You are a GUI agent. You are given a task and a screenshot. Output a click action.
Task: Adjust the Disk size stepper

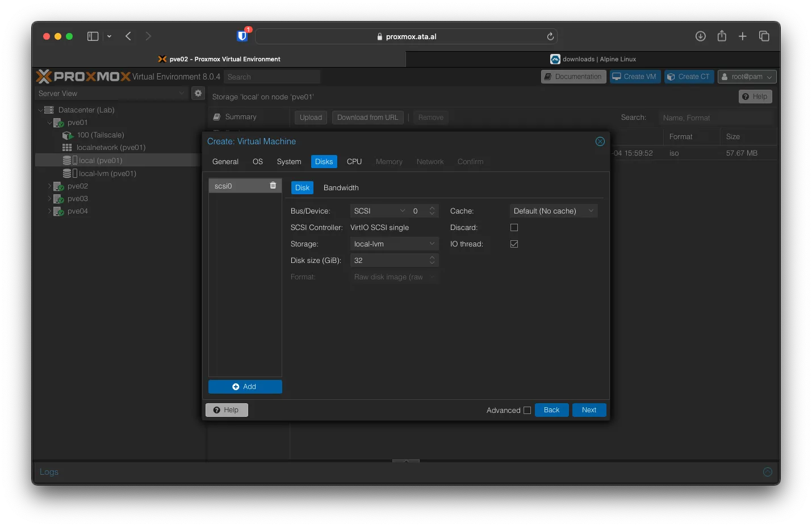pyautogui.click(x=432, y=260)
